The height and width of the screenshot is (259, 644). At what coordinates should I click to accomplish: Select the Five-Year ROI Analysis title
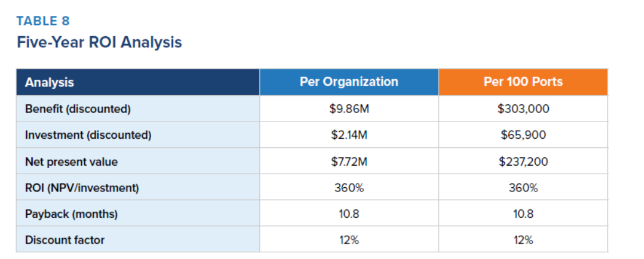click(x=99, y=42)
